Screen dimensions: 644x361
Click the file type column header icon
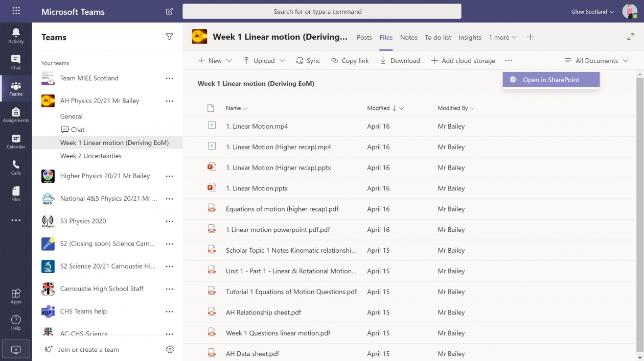[210, 108]
